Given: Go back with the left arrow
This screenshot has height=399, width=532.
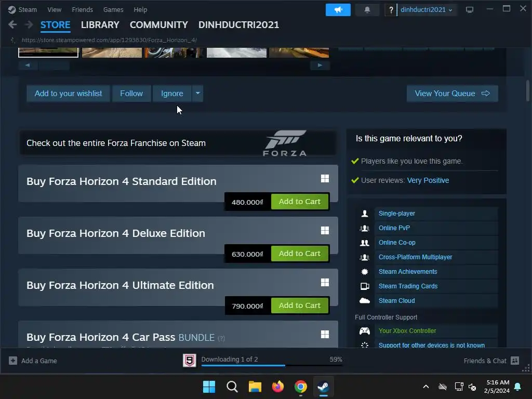Looking at the screenshot, I should coord(12,24).
